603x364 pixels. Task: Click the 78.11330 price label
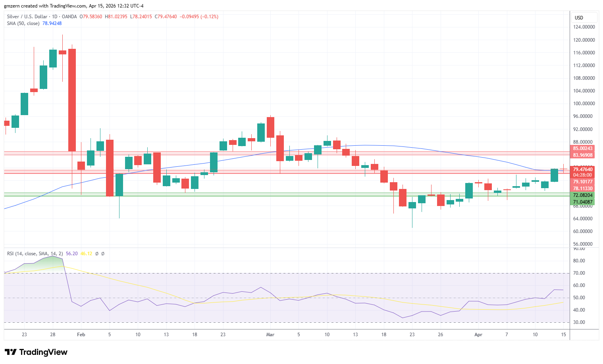pyautogui.click(x=583, y=189)
